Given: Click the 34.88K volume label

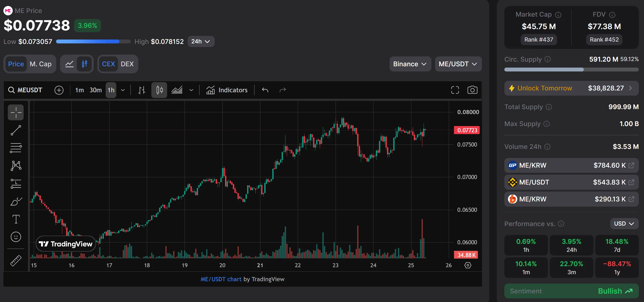Looking at the screenshot, I should click(466, 255).
